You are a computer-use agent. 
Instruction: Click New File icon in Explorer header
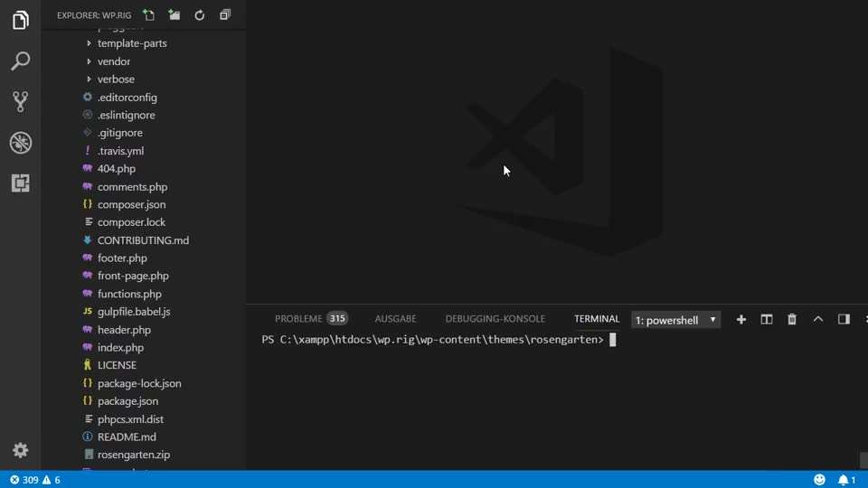point(148,15)
